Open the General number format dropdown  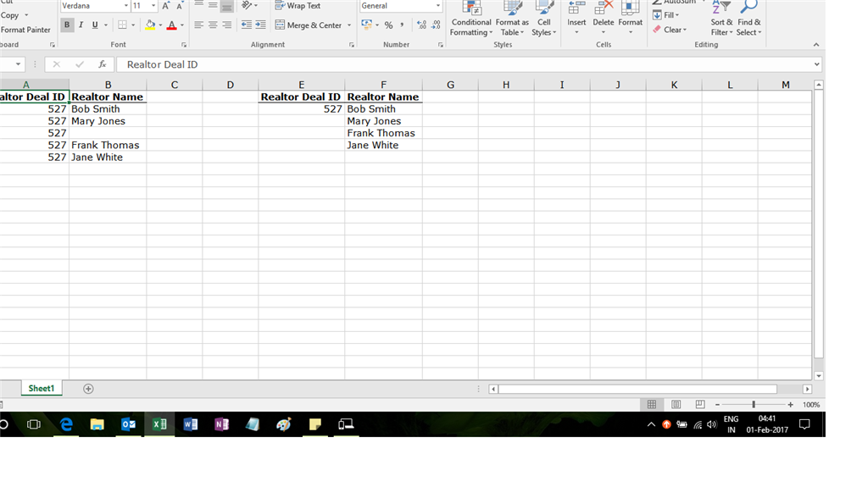[x=438, y=6]
